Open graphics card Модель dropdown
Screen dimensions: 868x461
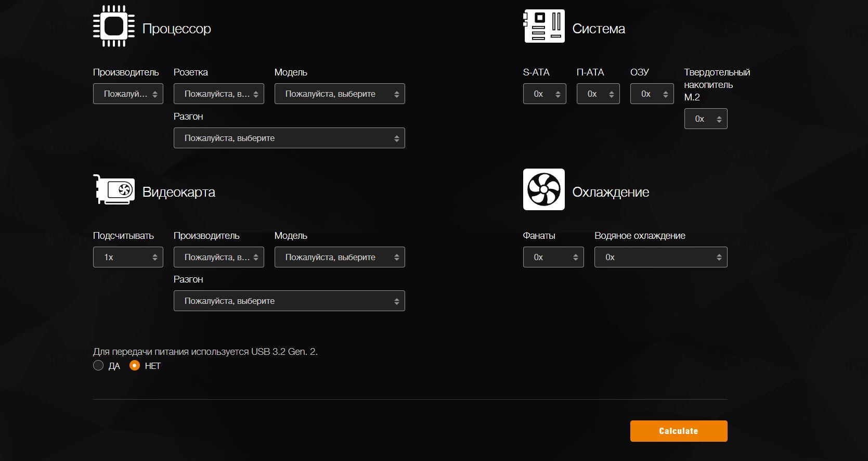[x=340, y=257]
